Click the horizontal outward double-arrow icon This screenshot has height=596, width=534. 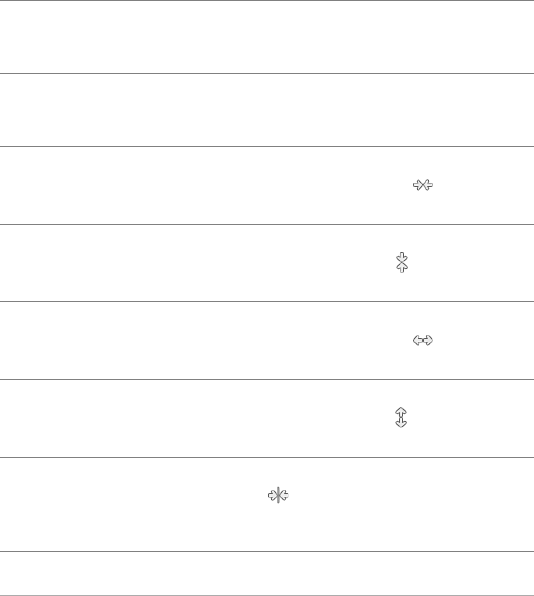(423, 340)
